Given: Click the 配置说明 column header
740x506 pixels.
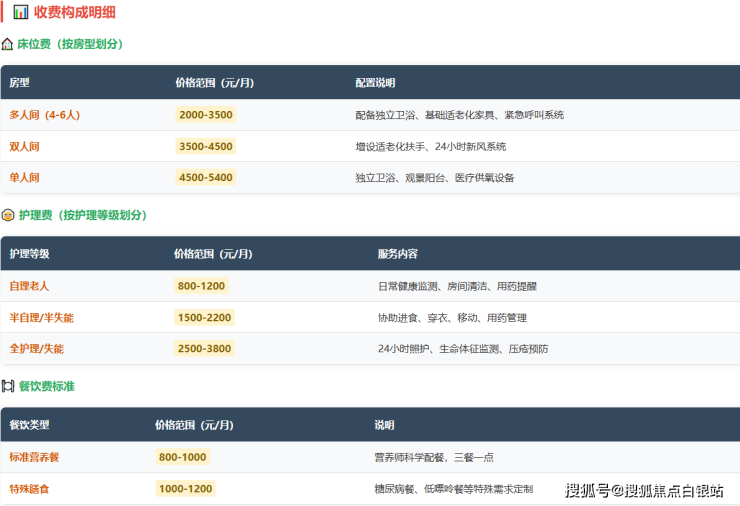Looking at the screenshot, I should coord(375,83).
